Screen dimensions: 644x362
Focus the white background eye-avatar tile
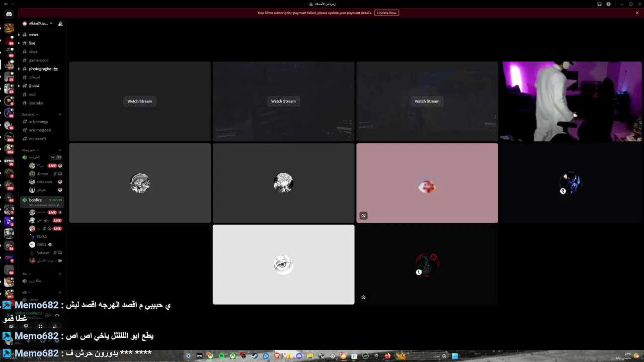[x=283, y=264]
